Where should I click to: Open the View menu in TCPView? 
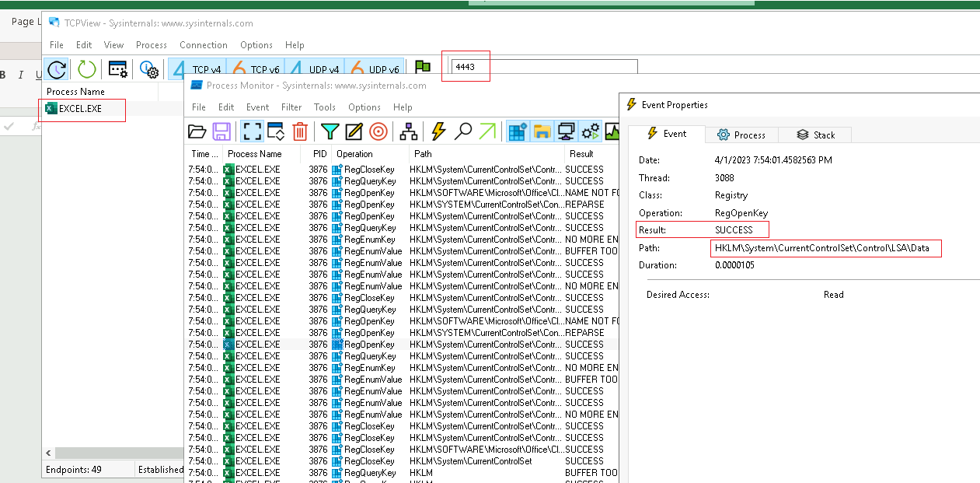tap(114, 45)
